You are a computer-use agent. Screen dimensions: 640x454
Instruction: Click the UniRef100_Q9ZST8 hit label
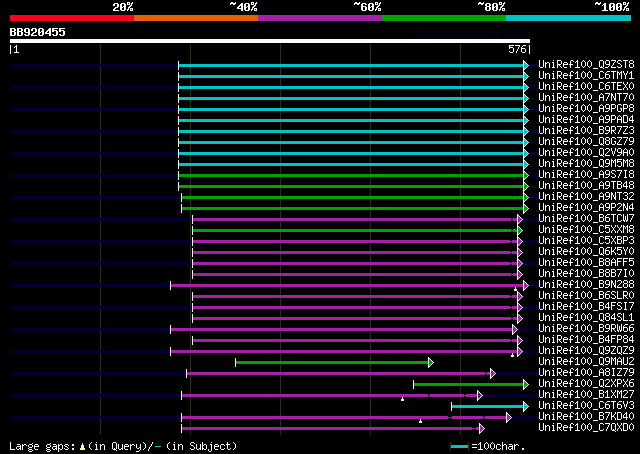[586, 65]
